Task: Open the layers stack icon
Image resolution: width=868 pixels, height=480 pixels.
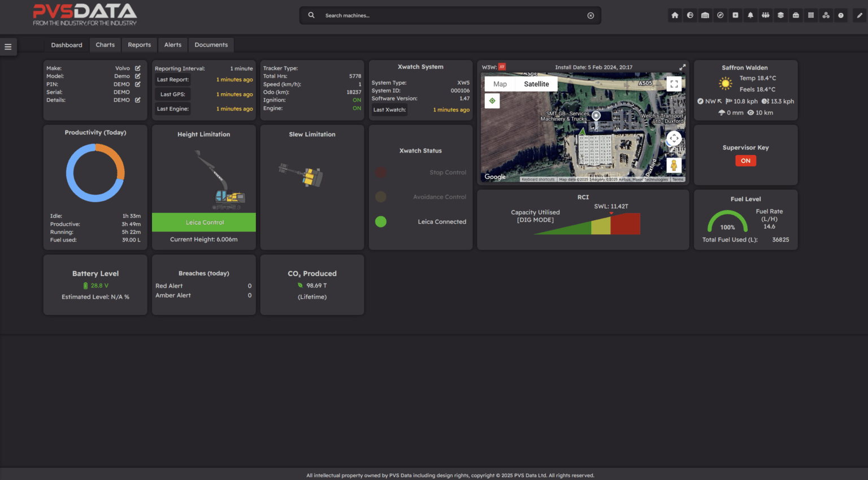Action: click(780, 15)
